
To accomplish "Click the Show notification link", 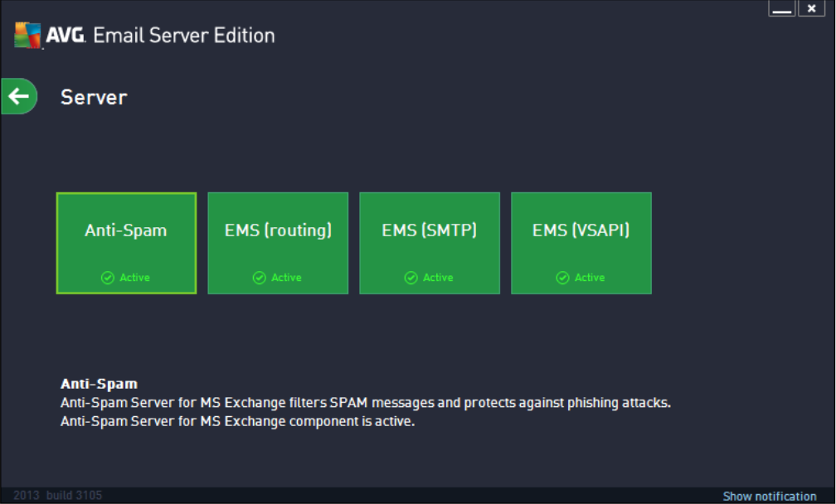I will point(770,496).
